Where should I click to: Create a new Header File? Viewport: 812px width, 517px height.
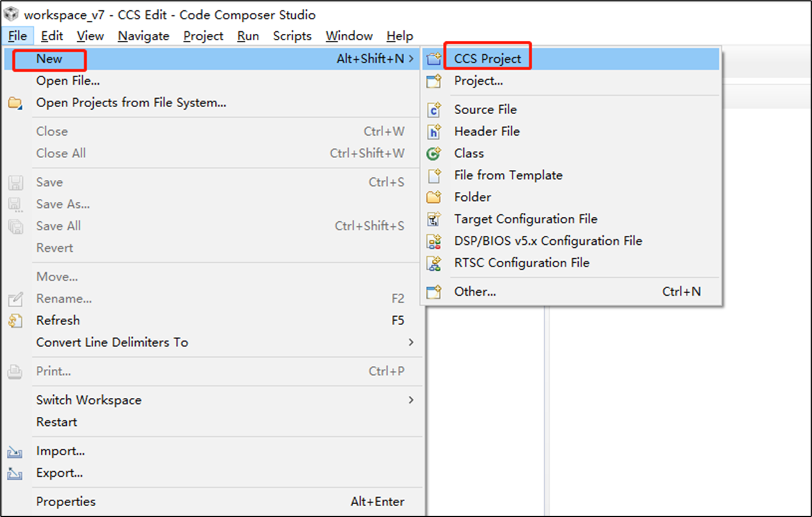[x=571, y=131]
